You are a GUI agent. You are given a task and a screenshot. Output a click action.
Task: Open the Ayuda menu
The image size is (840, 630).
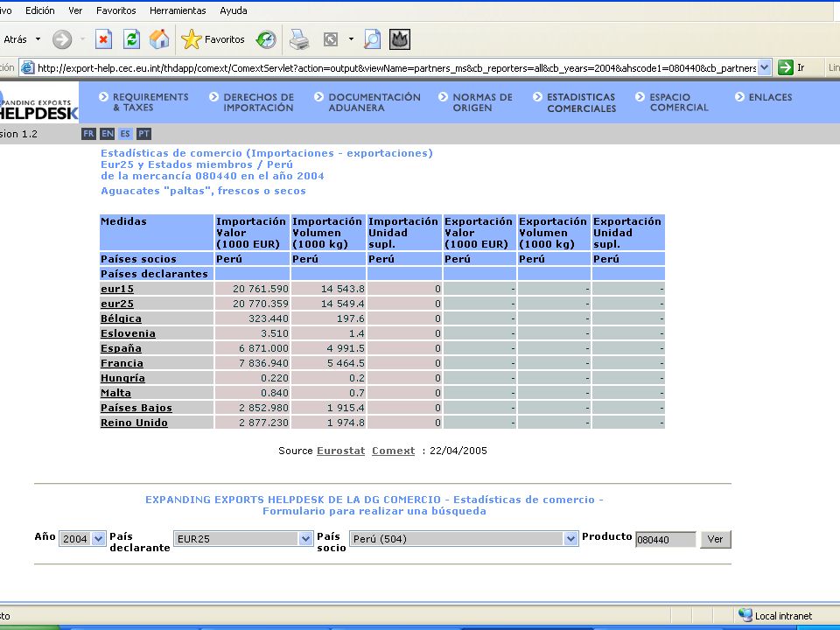(233, 10)
